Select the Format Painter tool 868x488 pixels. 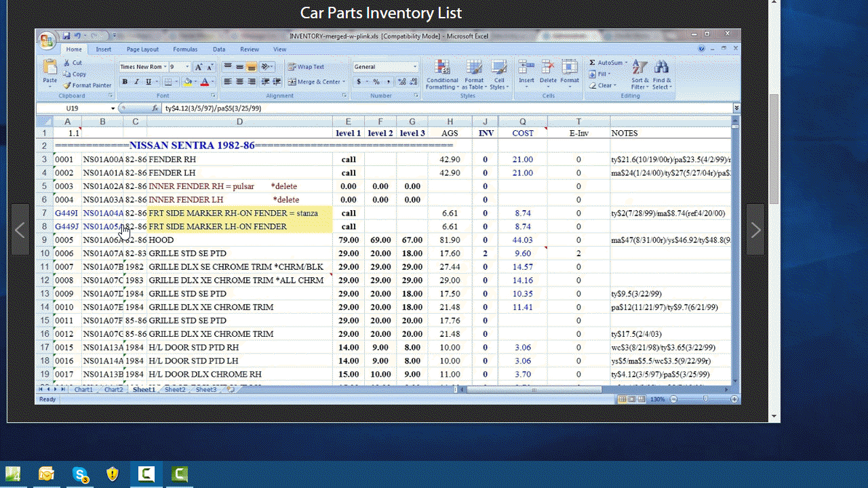(x=87, y=85)
